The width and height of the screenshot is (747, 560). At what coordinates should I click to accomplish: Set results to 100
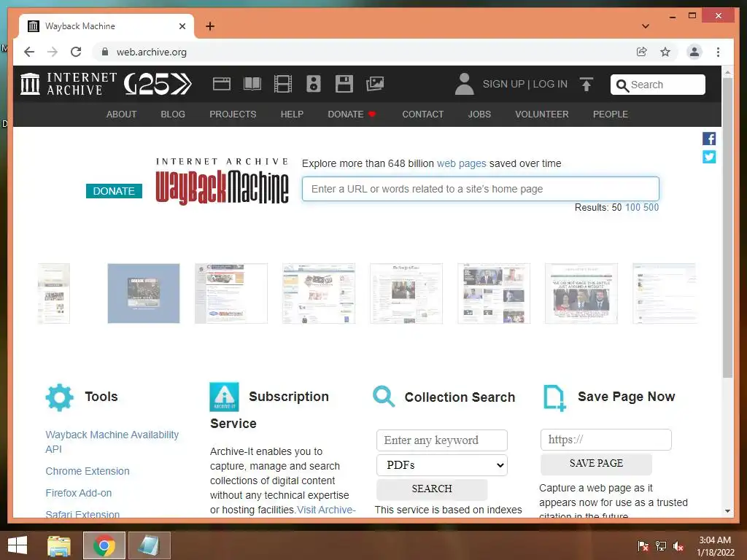pyautogui.click(x=632, y=208)
